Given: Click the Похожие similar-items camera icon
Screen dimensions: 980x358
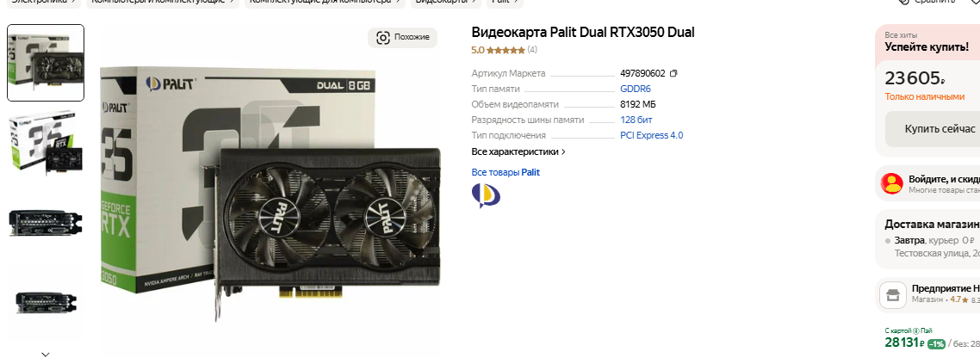Looking at the screenshot, I should (x=383, y=38).
